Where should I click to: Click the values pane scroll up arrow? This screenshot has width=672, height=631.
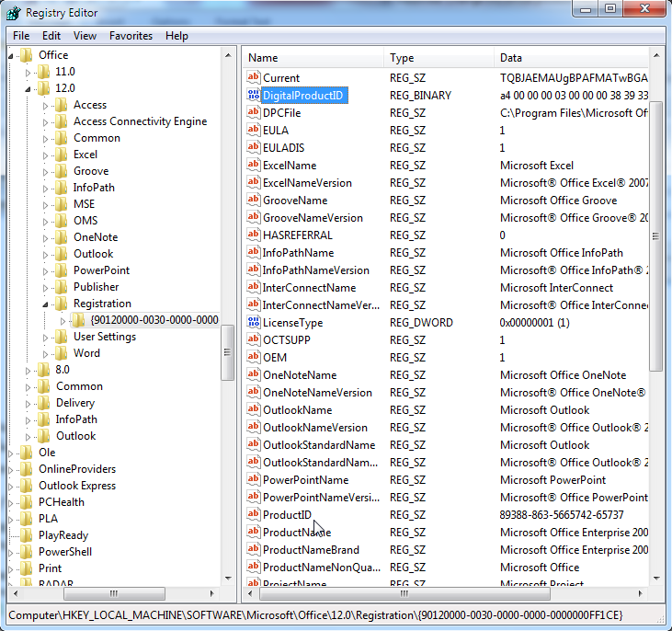tap(656, 55)
